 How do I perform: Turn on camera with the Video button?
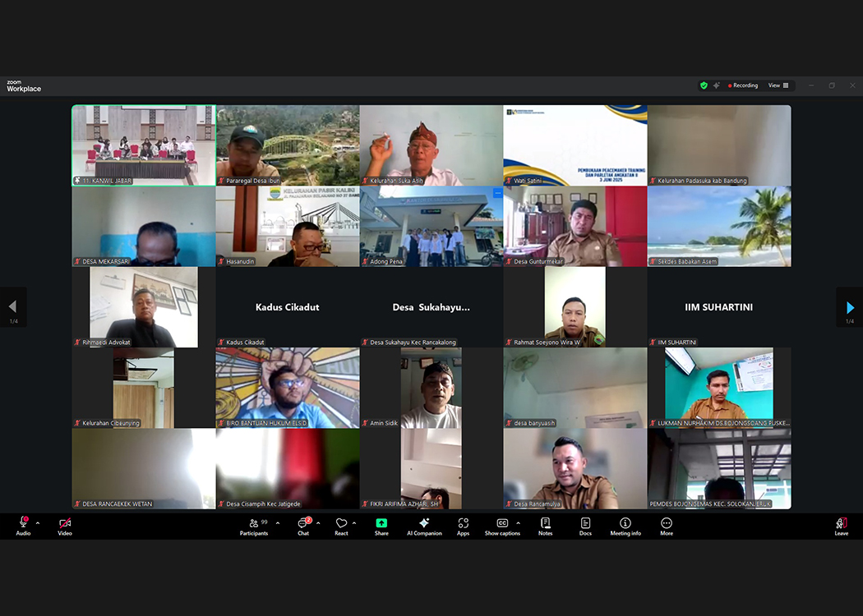[65, 526]
